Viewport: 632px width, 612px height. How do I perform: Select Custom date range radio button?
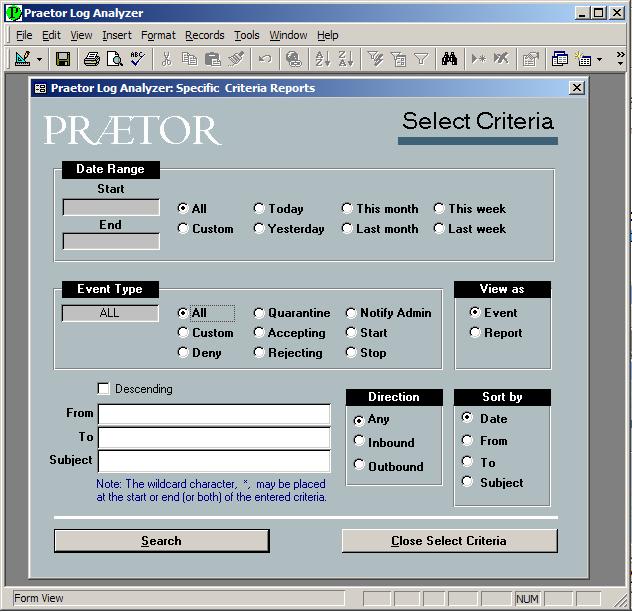[x=183, y=229]
